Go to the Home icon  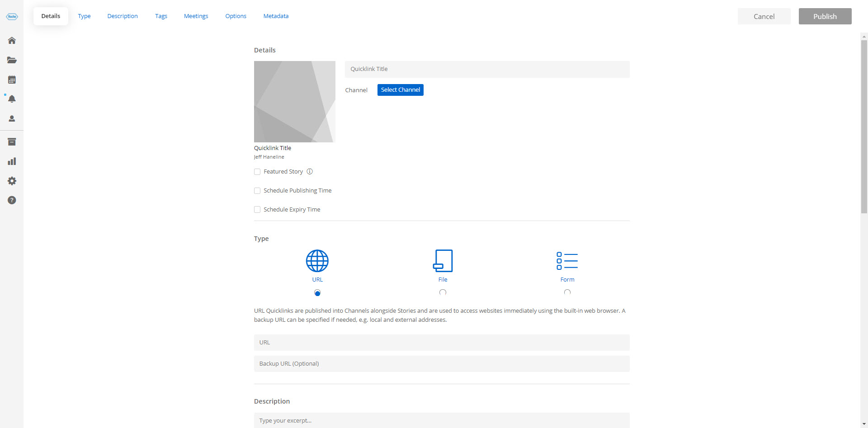coord(12,41)
